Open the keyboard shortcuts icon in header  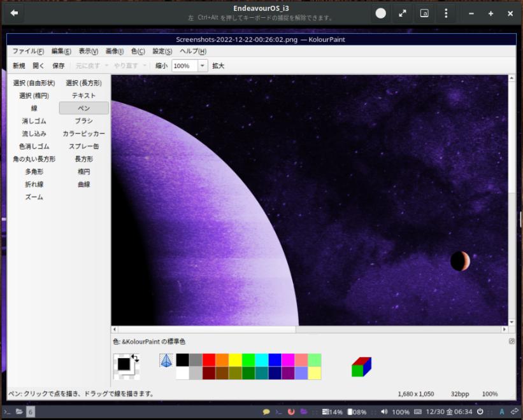[424, 13]
